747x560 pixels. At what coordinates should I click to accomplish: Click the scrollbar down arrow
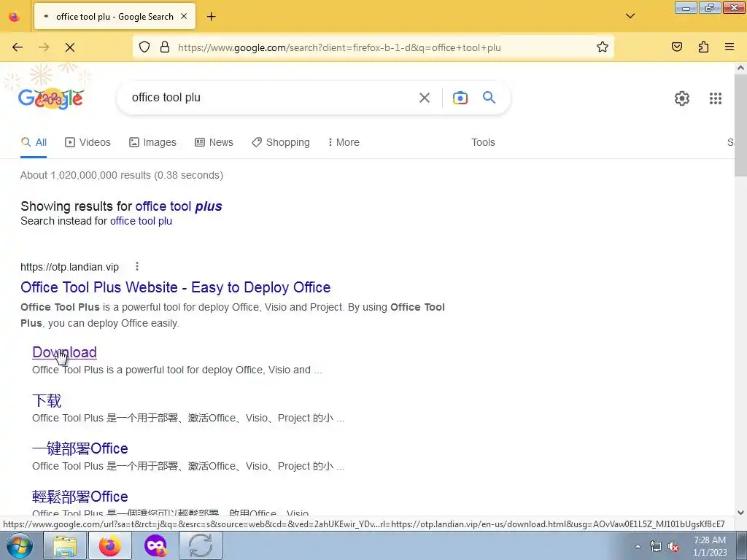point(740,513)
